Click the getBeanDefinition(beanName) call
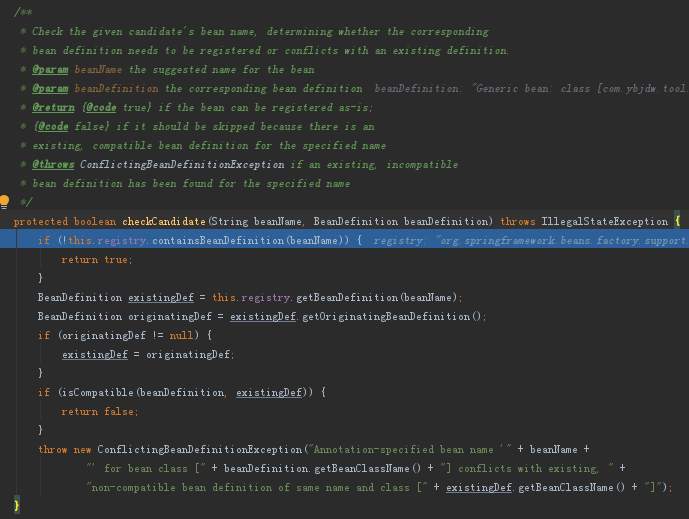Image resolution: width=689 pixels, height=519 pixels. click(377, 298)
